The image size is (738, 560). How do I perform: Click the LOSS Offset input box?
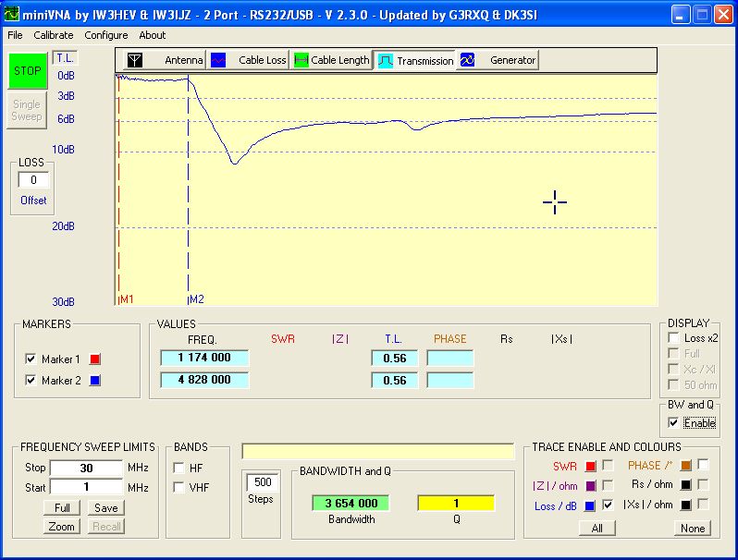pos(33,180)
